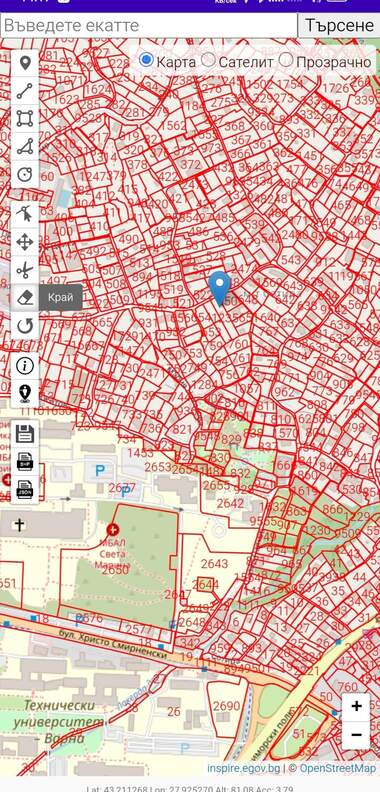Select the draw polyline tool

(25, 91)
